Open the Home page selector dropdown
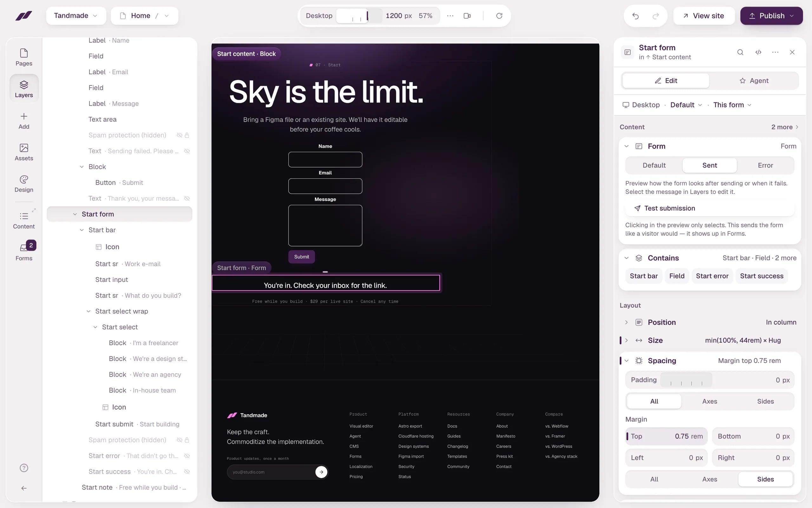 coord(145,16)
